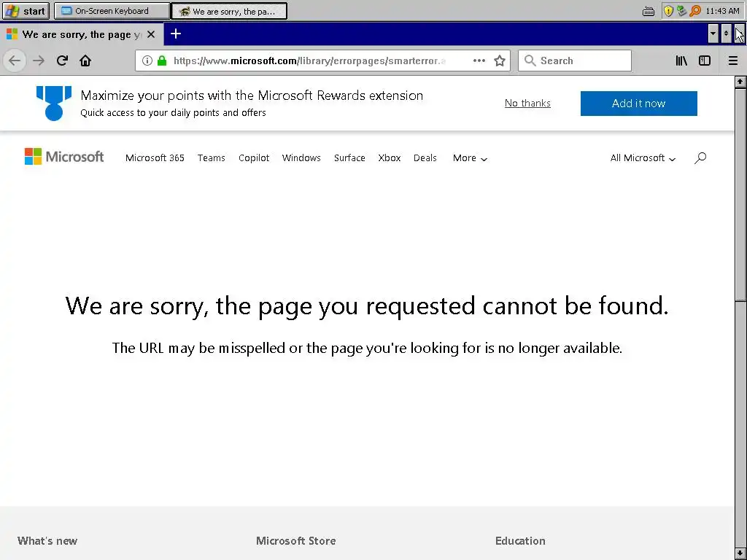This screenshot has height=560, width=747.
Task: Dismiss banner with 'No thanks' link
Action: [527, 103]
